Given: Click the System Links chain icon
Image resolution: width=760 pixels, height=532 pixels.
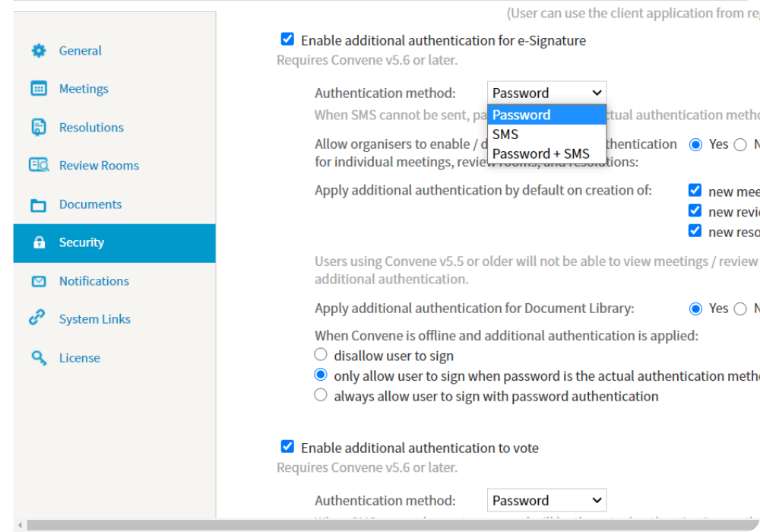Looking at the screenshot, I should [37, 319].
